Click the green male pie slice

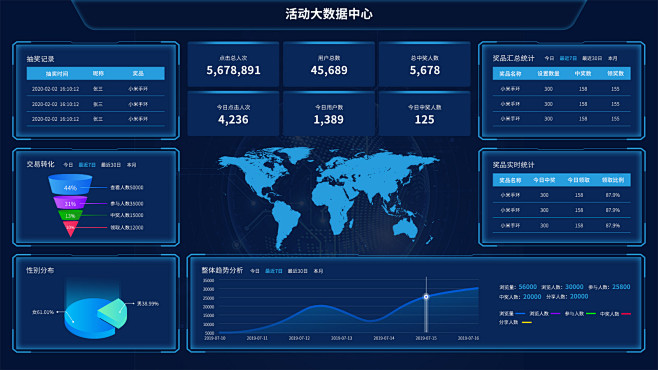click(x=112, y=313)
